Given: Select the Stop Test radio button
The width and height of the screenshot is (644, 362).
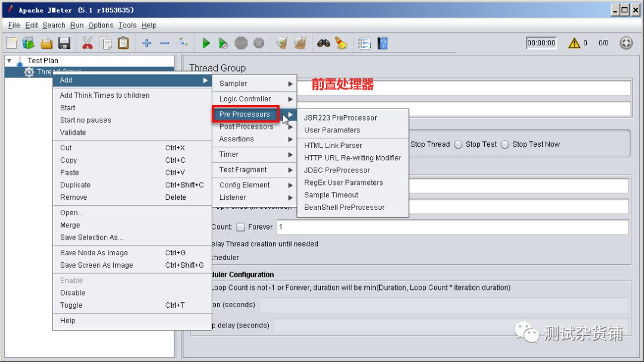Looking at the screenshot, I should (x=459, y=144).
